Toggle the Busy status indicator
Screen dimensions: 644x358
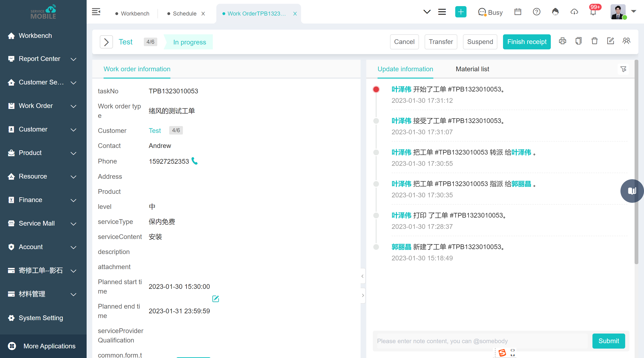coord(490,12)
